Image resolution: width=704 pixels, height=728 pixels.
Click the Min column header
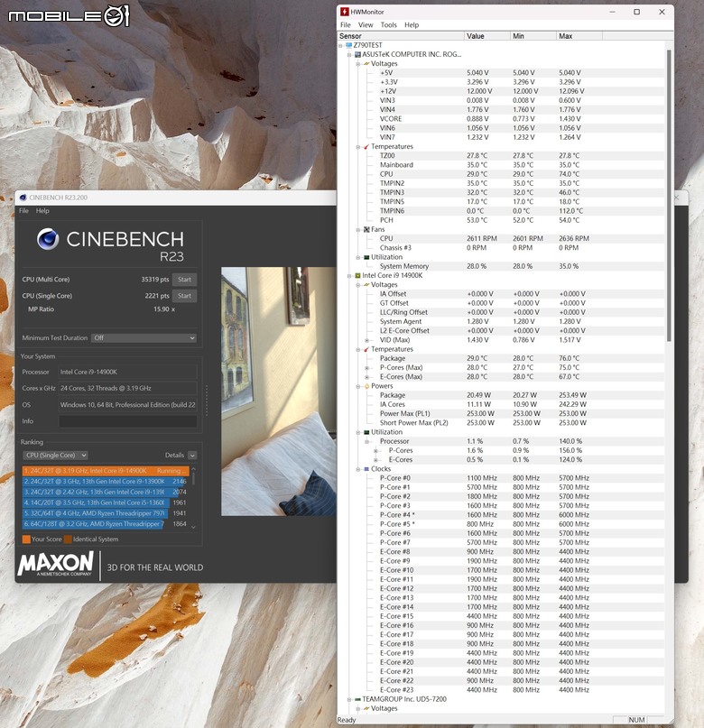533,36
